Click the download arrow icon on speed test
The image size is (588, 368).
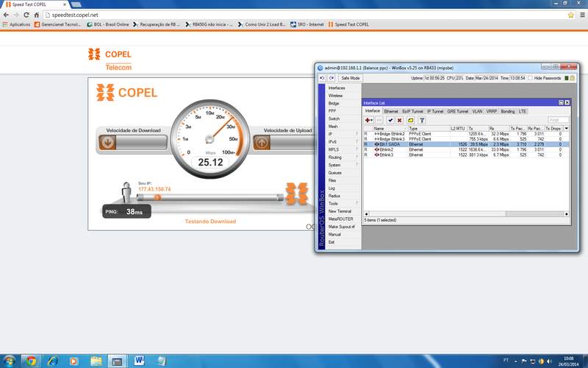(107, 143)
